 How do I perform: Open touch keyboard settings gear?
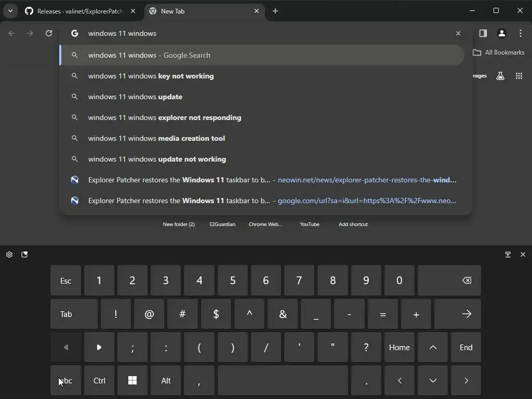[x=9, y=255]
